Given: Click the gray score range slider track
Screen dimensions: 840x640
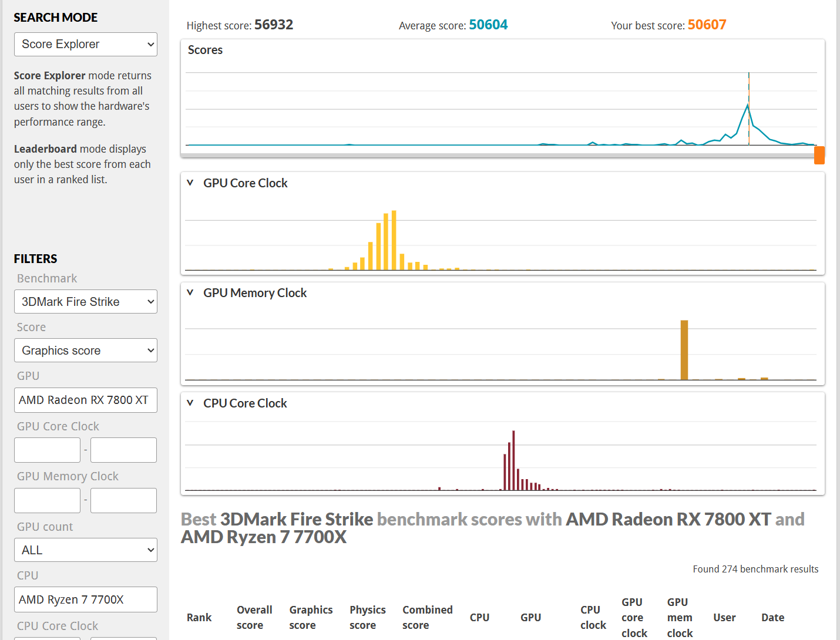Looking at the screenshot, I should [497, 156].
